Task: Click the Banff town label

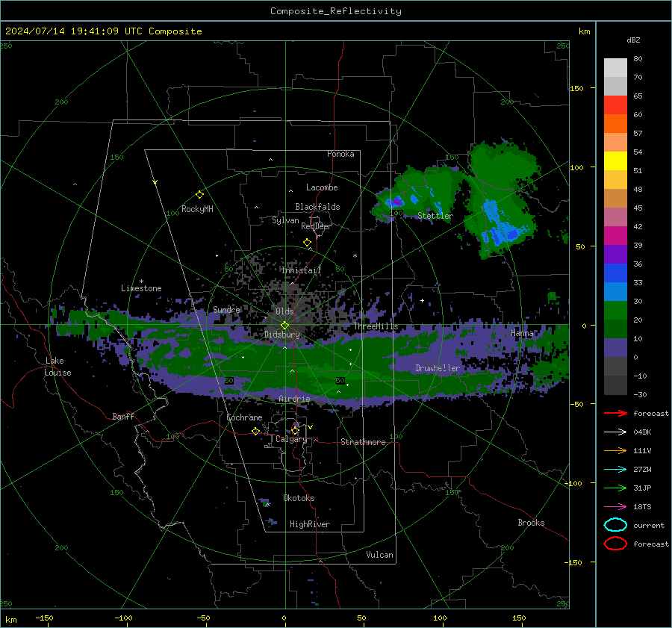Action: click(123, 416)
